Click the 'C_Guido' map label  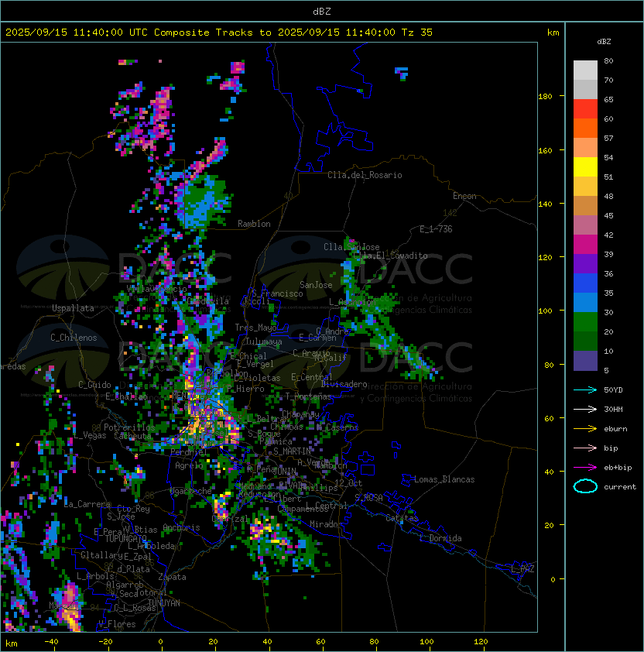point(94,385)
